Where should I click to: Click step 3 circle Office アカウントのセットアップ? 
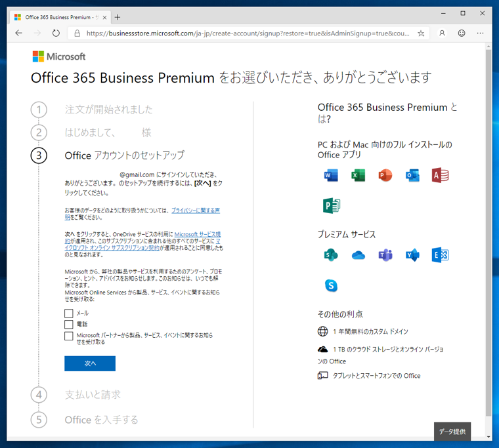[39, 155]
